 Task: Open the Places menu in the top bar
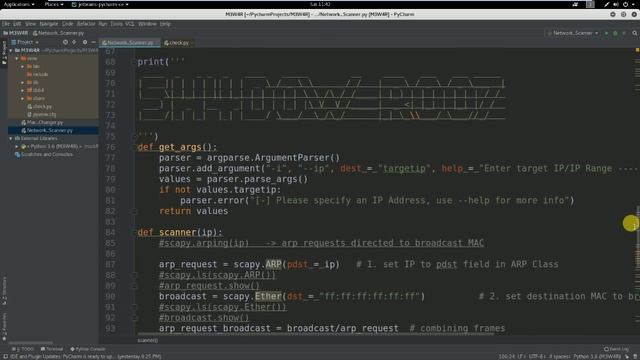[x=54, y=4]
